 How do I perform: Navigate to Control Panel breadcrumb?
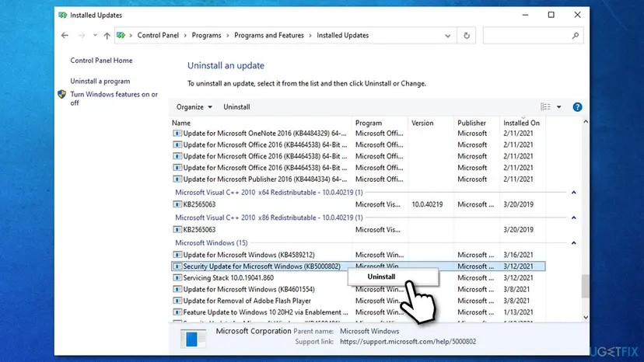(x=158, y=35)
